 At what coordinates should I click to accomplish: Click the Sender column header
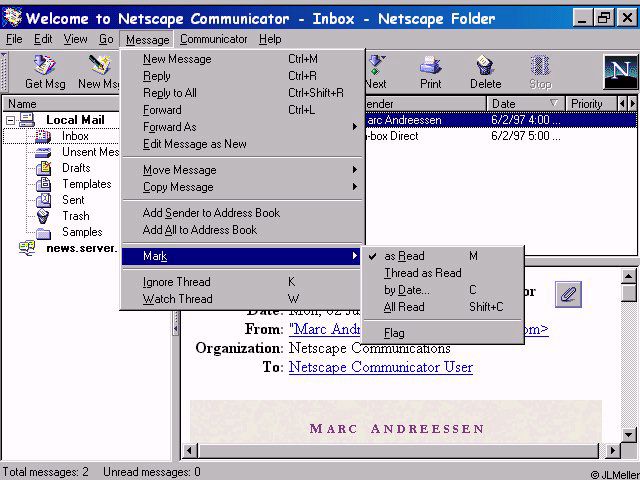(x=425, y=104)
